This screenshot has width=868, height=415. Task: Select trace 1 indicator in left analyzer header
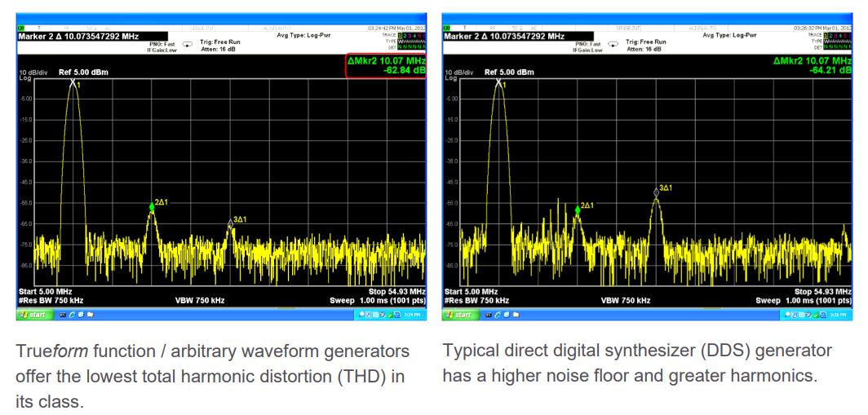pos(401,36)
